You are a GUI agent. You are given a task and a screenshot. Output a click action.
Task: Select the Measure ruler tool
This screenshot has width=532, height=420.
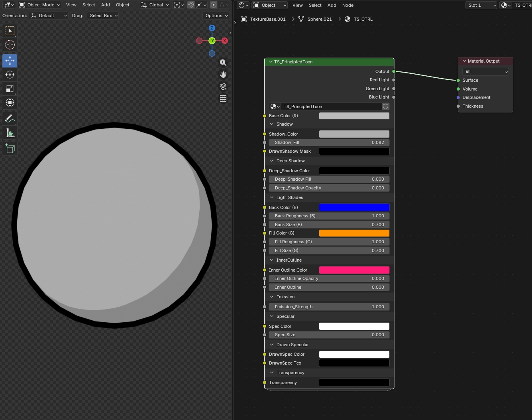pos(10,133)
